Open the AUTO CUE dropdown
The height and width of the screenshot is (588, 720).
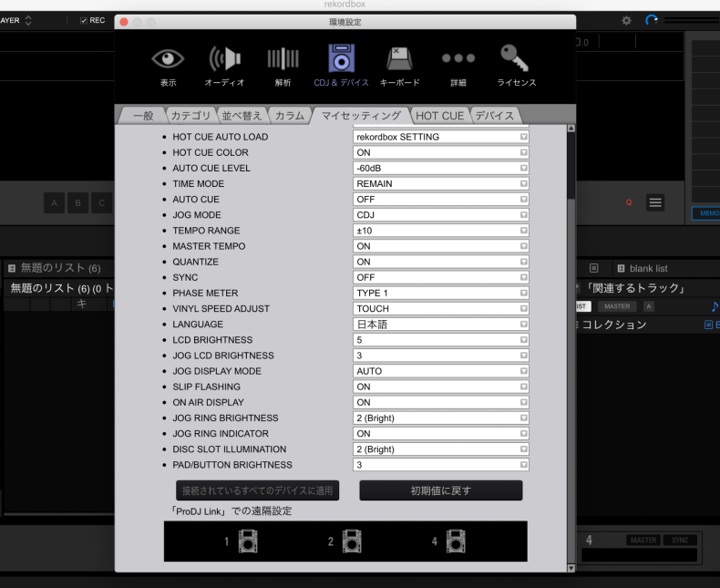tap(441, 200)
